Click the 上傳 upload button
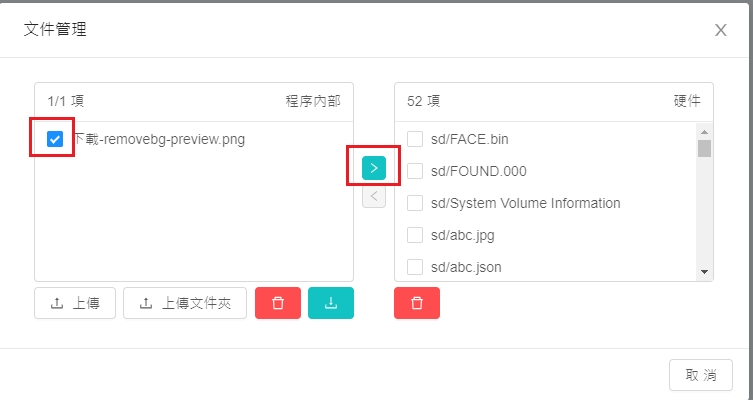 75,303
